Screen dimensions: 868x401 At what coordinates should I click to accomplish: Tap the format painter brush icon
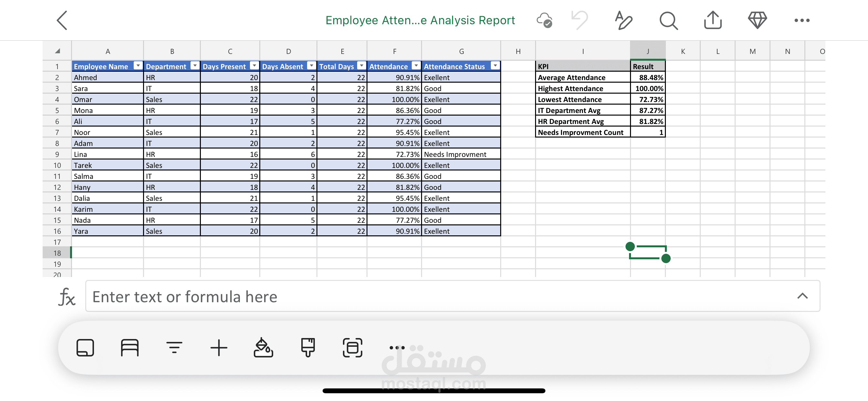(308, 347)
